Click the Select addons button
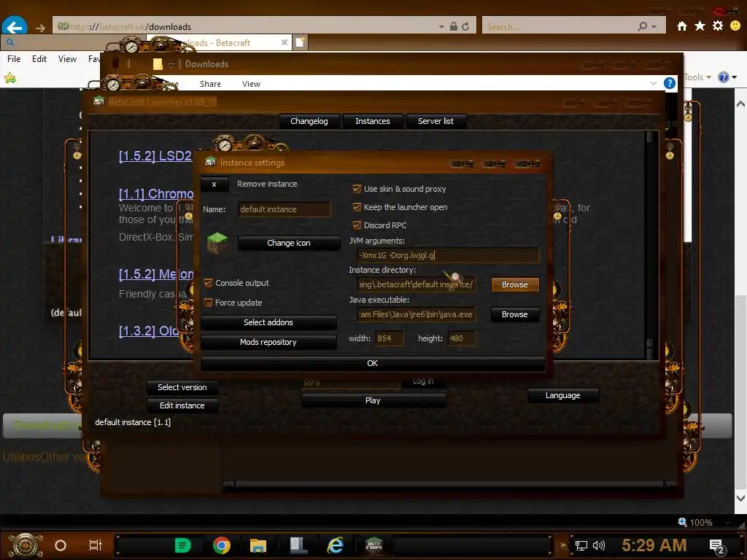 pyautogui.click(x=268, y=322)
